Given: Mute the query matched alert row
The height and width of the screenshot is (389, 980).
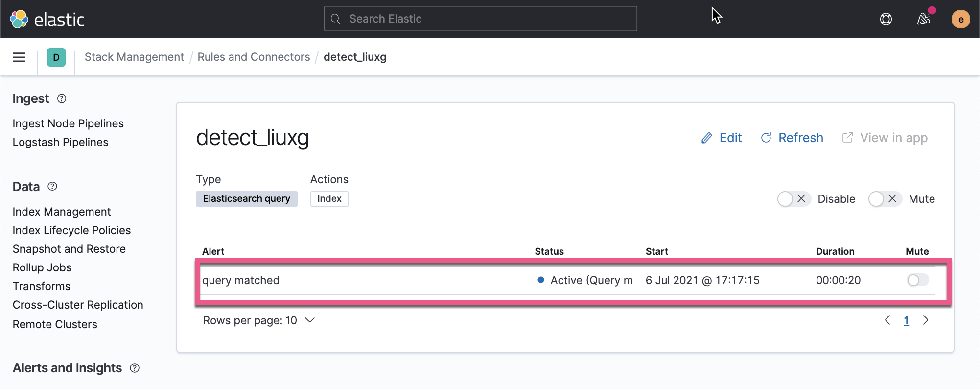Looking at the screenshot, I should coord(917,280).
